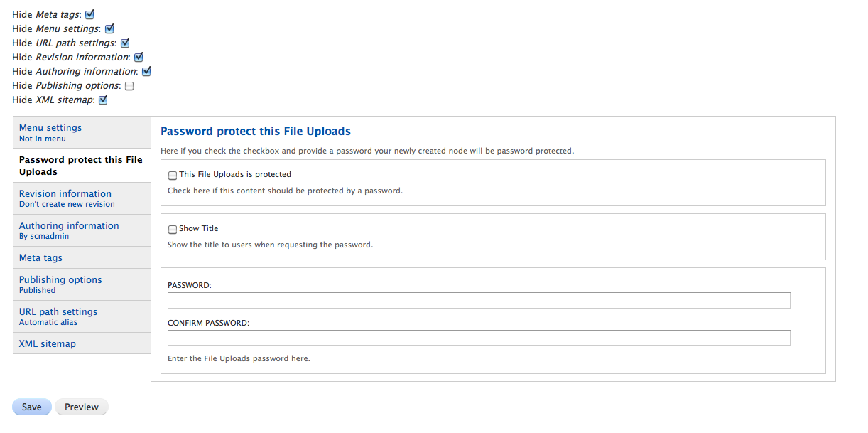Viewport: 868px width, 433px height.
Task: Switch to the Publishing options tab
Action: coord(60,279)
